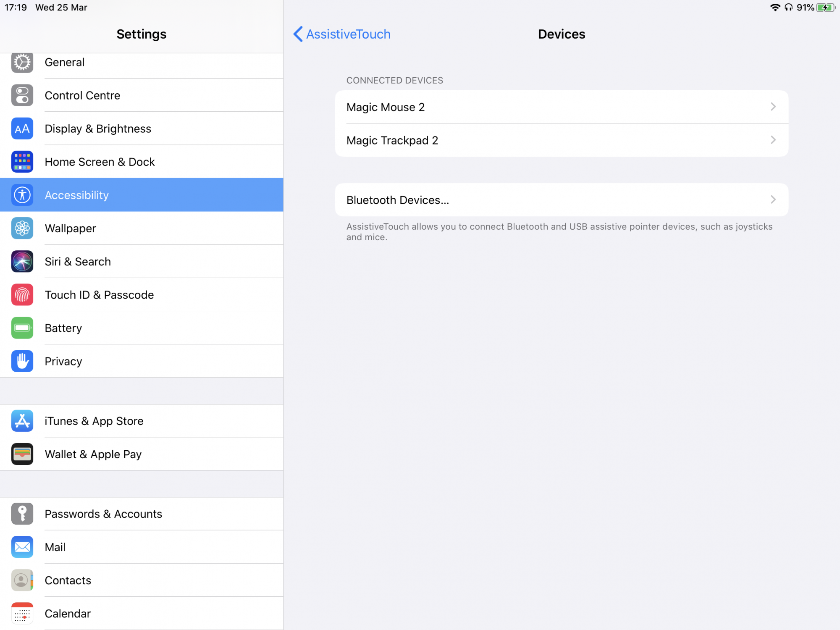Open Bluetooth Devices via its chevron

click(x=773, y=199)
